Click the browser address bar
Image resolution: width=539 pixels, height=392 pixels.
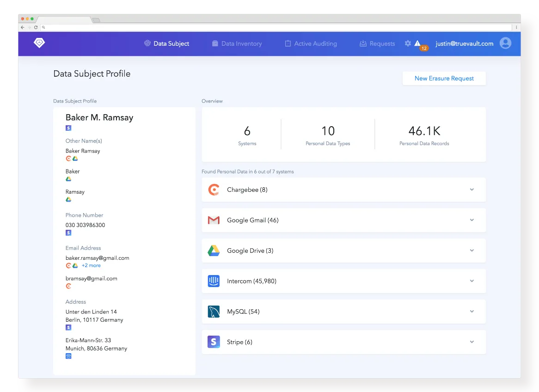click(x=276, y=27)
